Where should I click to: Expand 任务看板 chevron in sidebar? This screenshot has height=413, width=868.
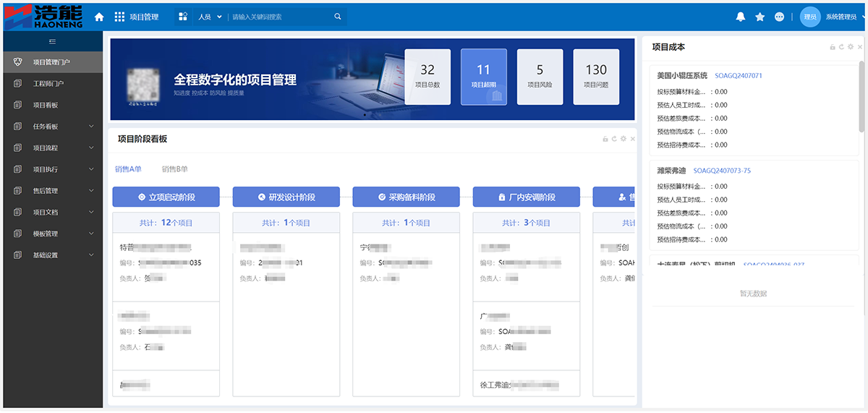[91, 127]
